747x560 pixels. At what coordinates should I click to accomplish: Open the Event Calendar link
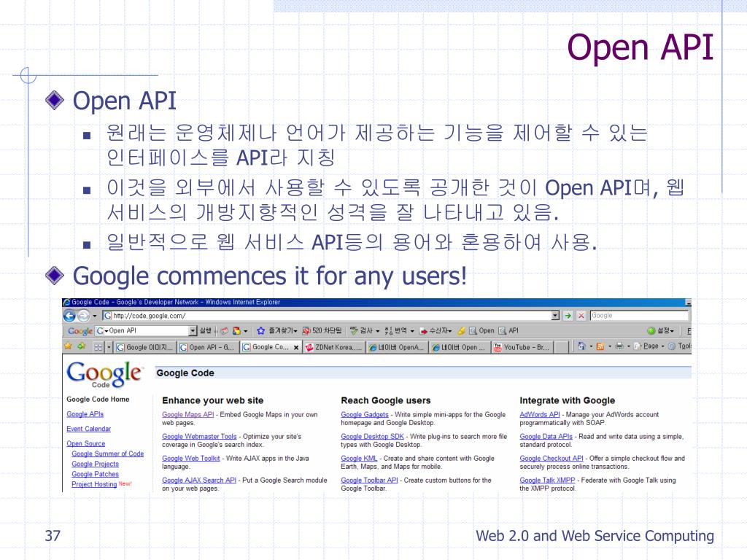point(88,429)
